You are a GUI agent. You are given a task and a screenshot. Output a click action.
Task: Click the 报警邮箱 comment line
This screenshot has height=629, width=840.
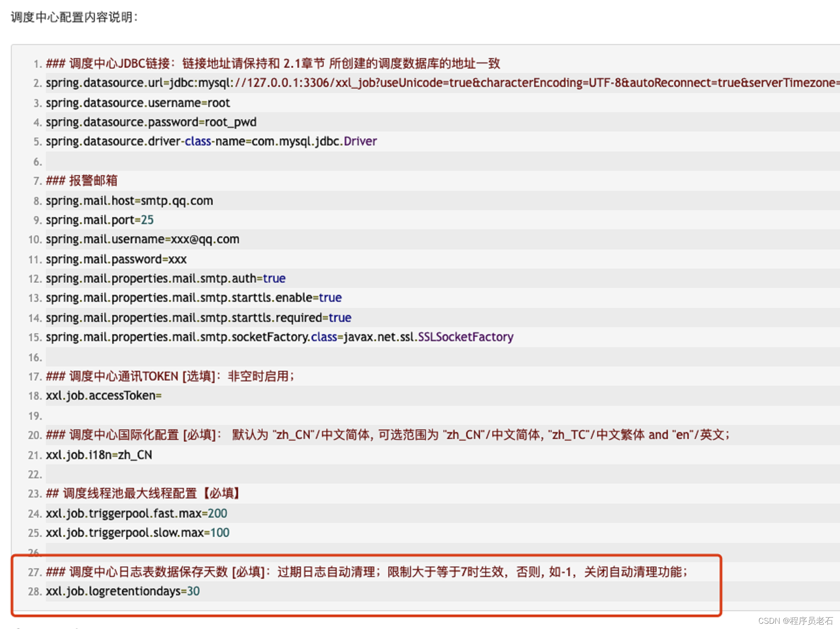pyautogui.click(x=82, y=180)
